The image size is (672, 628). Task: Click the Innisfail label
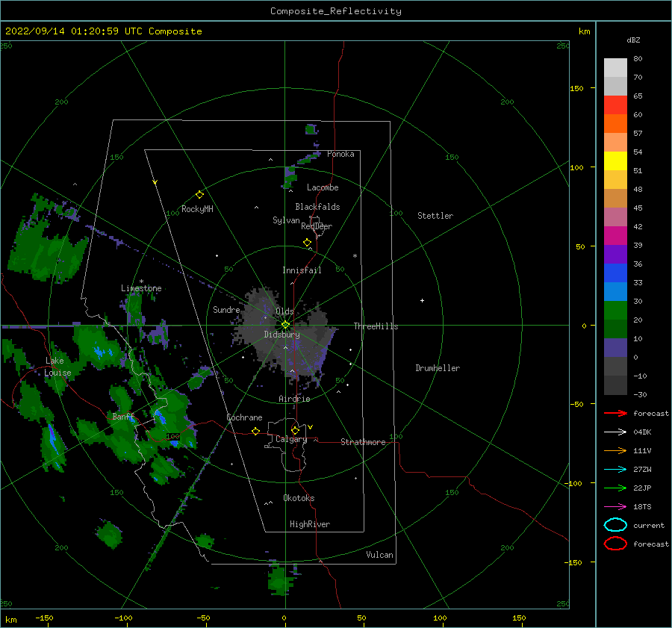point(302,270)
